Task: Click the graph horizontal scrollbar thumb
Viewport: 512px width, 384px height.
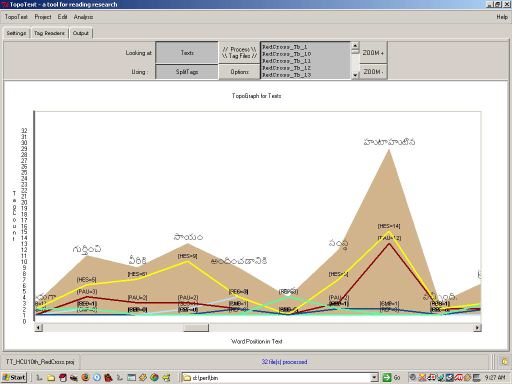Action: [x=196, y=328]
